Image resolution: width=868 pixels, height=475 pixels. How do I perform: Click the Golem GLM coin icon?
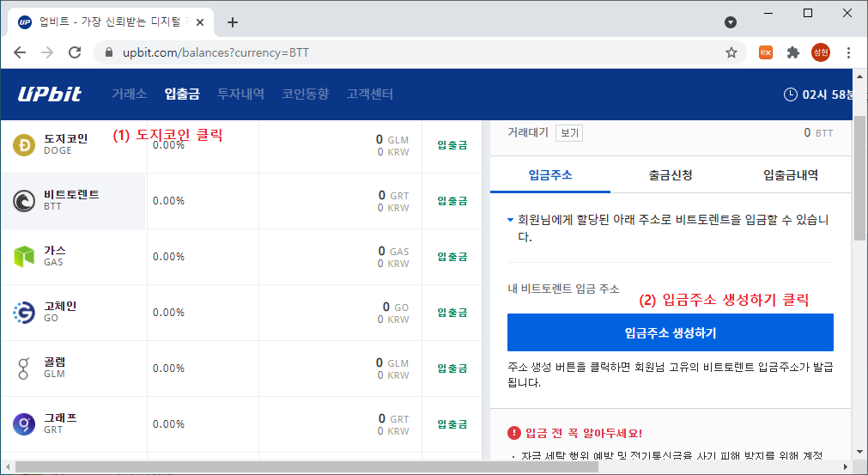(23, 368)
